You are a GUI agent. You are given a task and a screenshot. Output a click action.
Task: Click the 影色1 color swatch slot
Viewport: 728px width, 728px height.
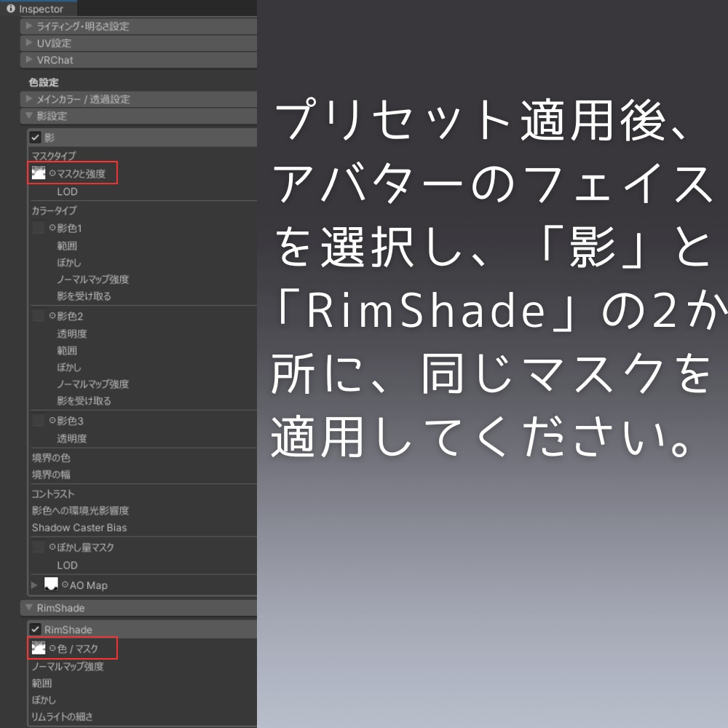(x=39, y=227)
